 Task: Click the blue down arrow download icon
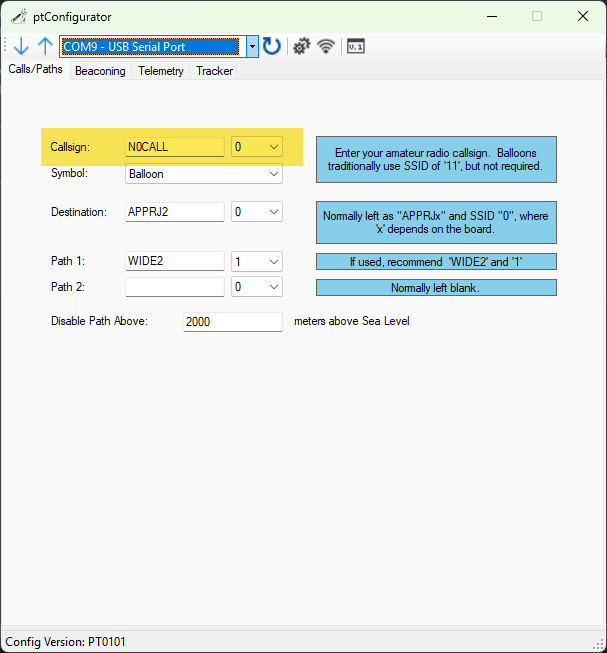21,46
